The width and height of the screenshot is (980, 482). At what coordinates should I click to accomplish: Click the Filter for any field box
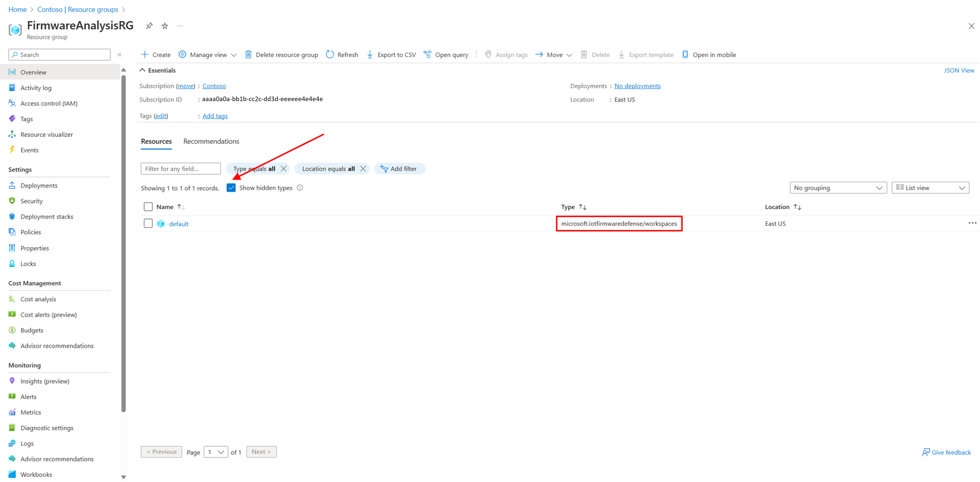[180, 169]
